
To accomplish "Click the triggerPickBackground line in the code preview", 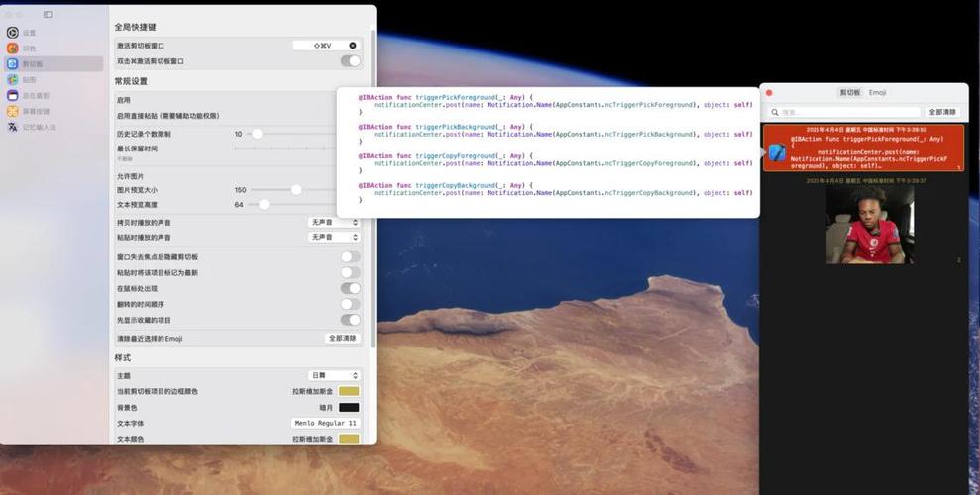I will point(446,127).
